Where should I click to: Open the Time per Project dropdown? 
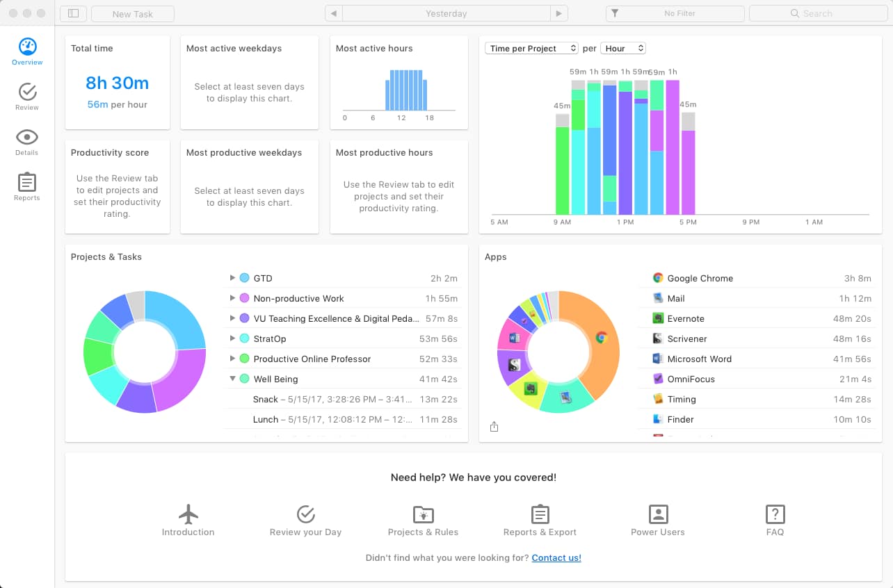pyautogui.click(x=532, y=49)
